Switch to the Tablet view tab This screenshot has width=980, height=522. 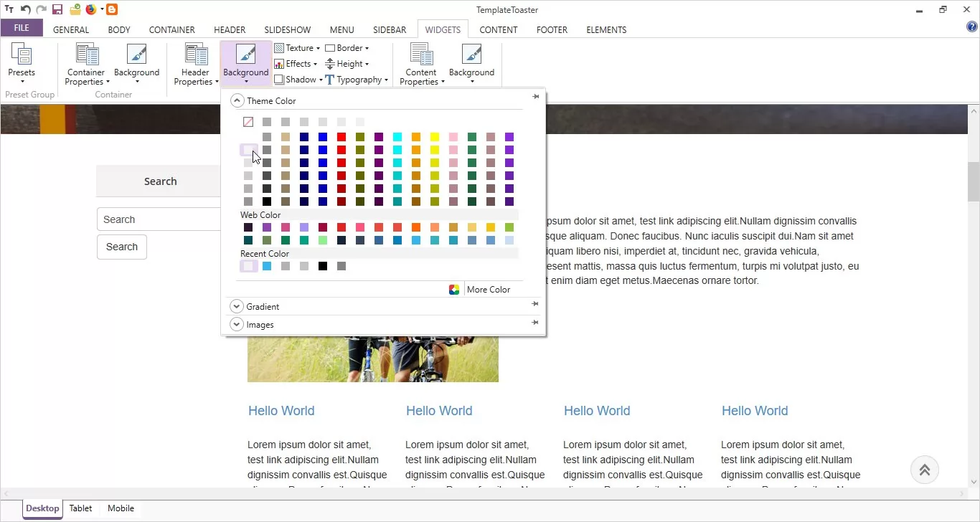80,508
